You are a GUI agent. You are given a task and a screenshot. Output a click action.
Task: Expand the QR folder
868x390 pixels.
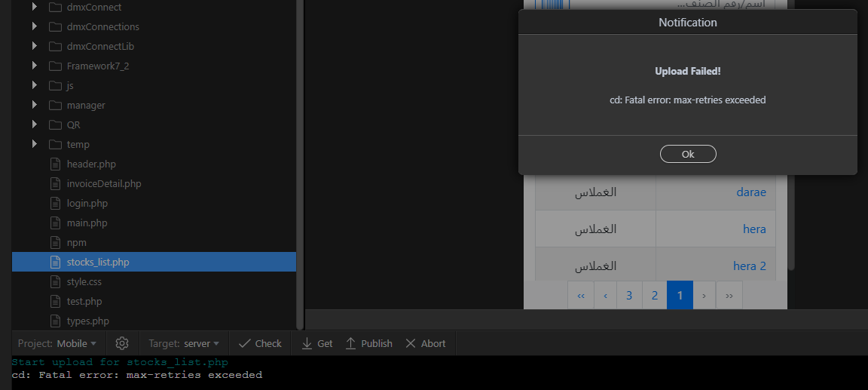pos(35,124)
